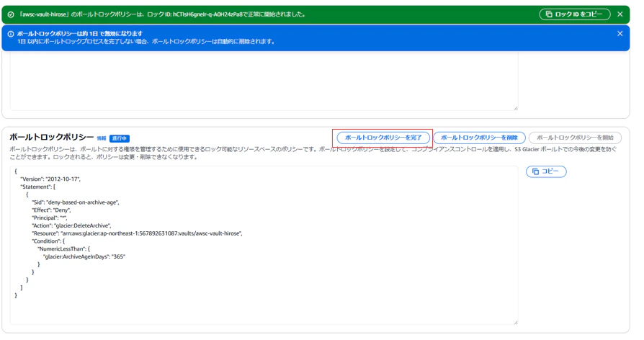Image resolution: width=644 pixels, height=340 pixels.
Task: Click the "Principal": "*" line
Action: click(x=49, y=218)
